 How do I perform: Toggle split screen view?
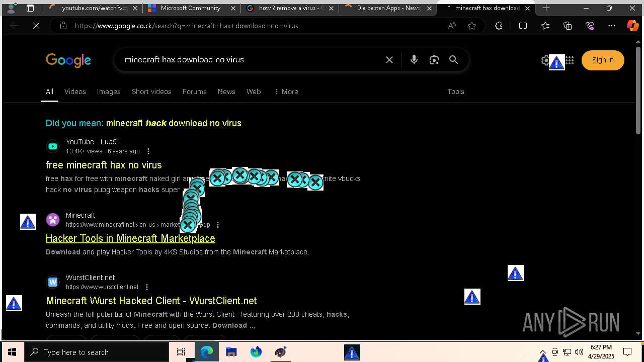click(x=523, y=26)
